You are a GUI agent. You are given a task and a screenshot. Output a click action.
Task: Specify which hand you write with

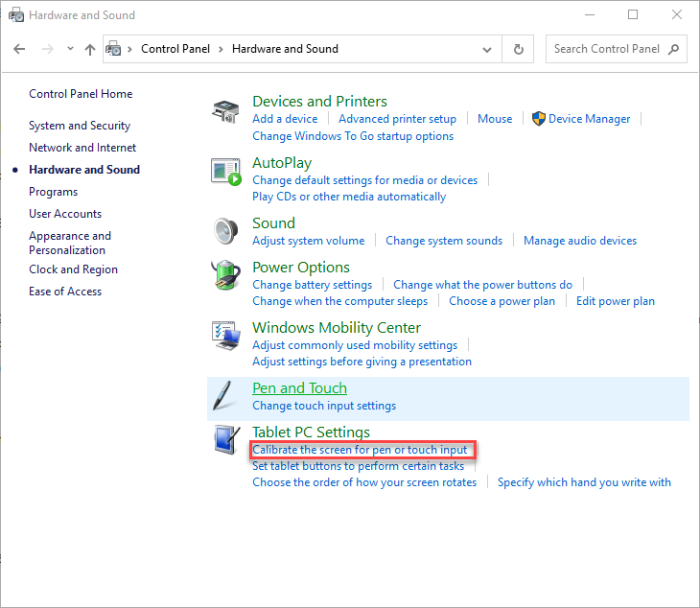click(x=584, y=482)
